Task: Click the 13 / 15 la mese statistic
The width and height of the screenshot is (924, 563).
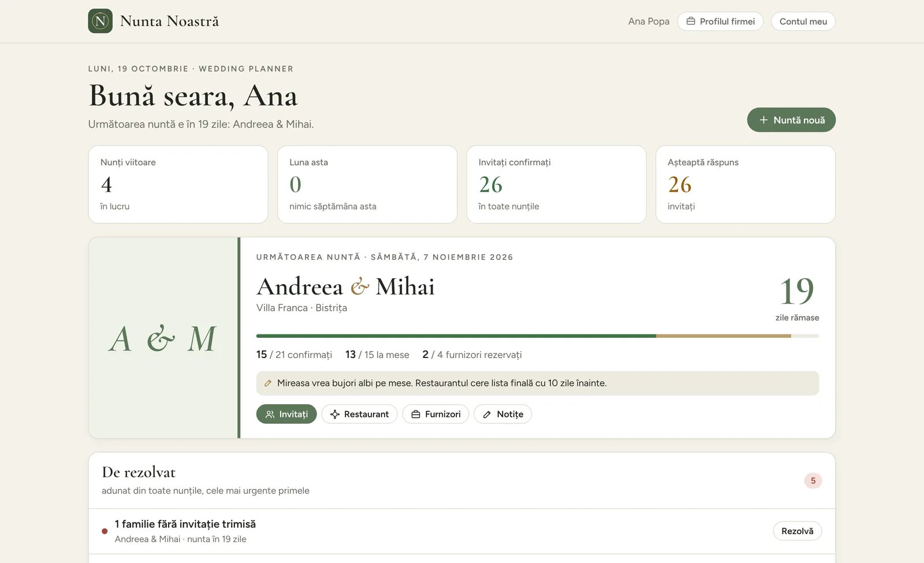Action: (377, 355)
